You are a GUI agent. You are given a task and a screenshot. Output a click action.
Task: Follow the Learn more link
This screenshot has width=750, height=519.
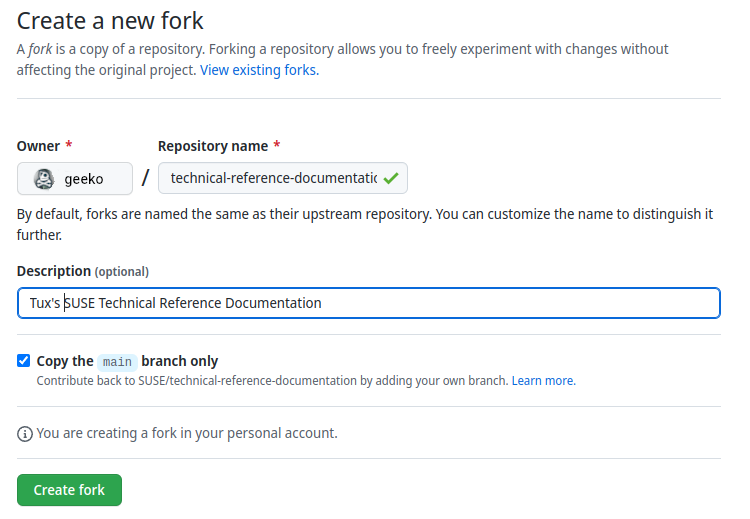pos(543,381)
